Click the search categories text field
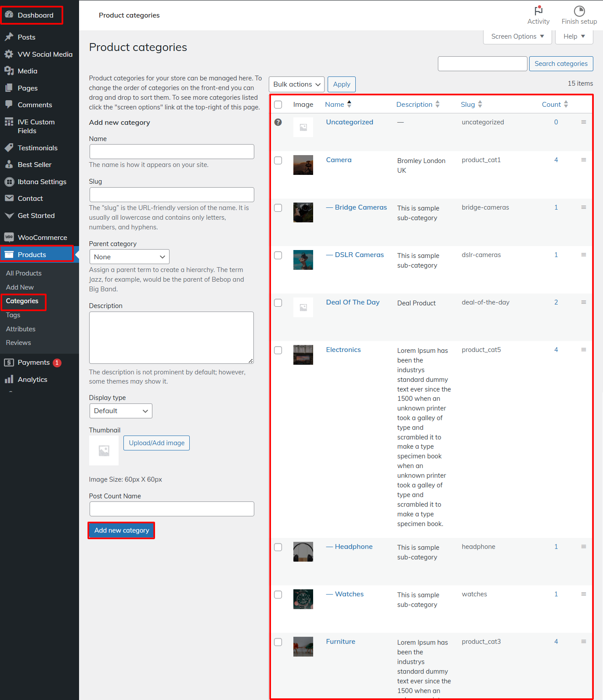The height and width of the screenshot is (700, 603). pyautogui.click(x=482, y=64)
